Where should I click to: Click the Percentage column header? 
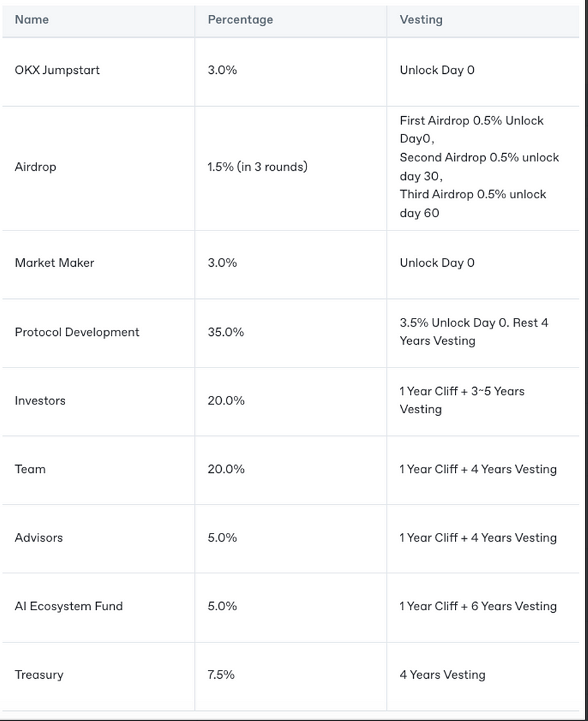pos(240,19)
